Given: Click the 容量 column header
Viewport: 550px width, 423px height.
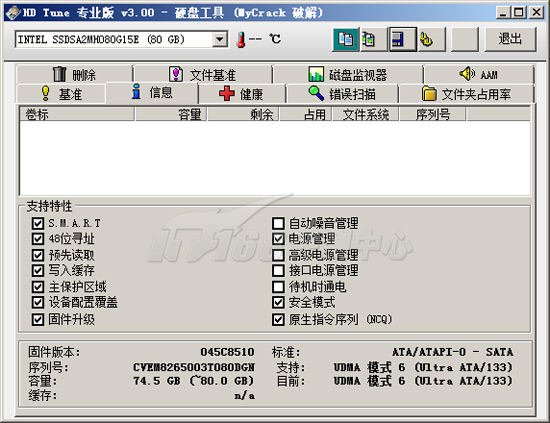Looking at the screenshot, I should [171, 114].
